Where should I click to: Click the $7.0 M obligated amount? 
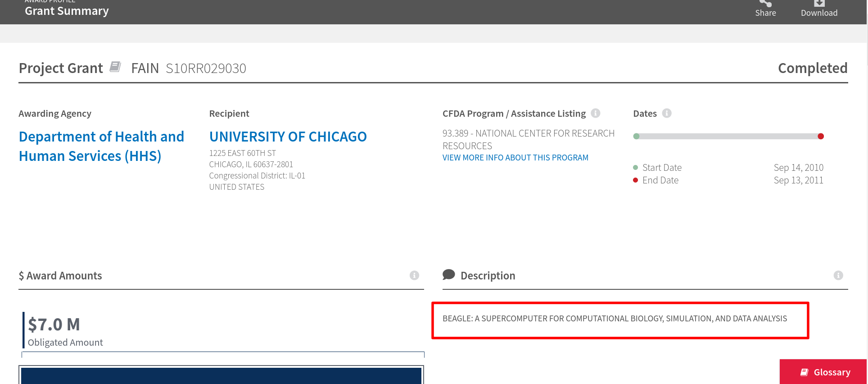pyautogui.click(x=54, y=325)
